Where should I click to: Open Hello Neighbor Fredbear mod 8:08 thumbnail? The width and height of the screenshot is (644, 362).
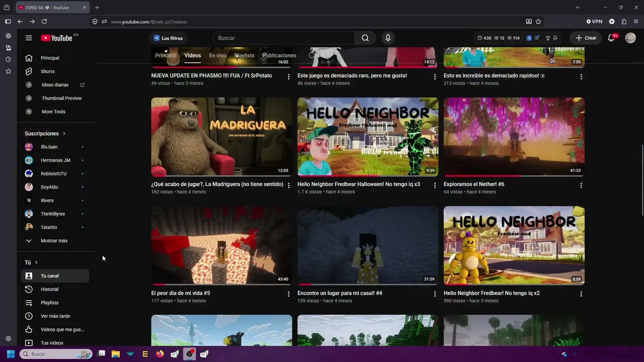coord(514,245)
